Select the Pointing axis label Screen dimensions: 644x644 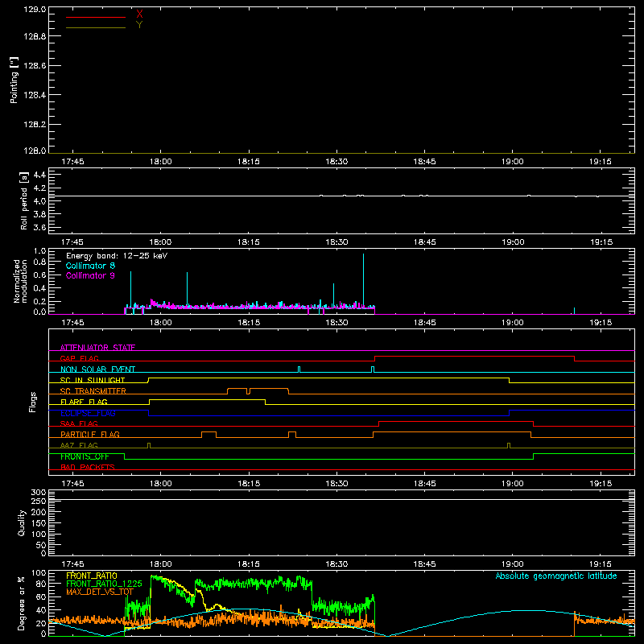pos(14,80)
